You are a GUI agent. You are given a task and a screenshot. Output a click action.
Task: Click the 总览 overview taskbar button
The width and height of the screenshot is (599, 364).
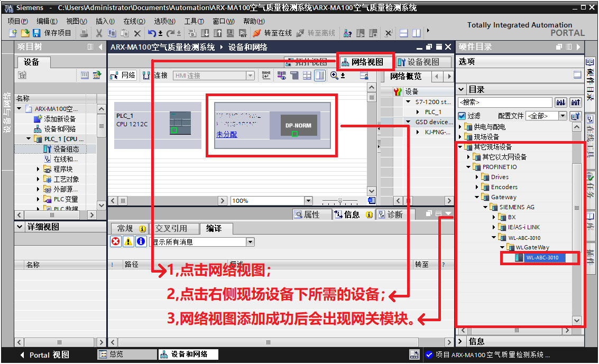coord(127,354)
